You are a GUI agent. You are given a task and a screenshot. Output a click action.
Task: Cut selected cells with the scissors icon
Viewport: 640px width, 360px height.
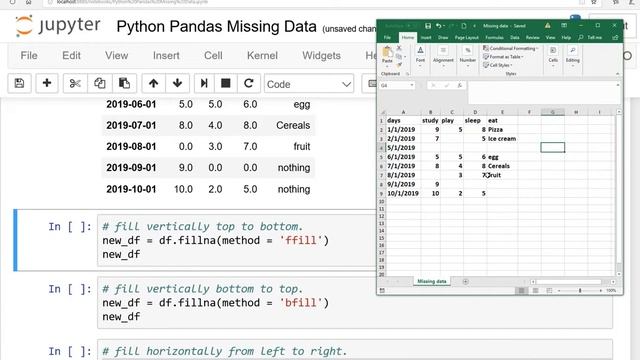(x=75, y=84)
